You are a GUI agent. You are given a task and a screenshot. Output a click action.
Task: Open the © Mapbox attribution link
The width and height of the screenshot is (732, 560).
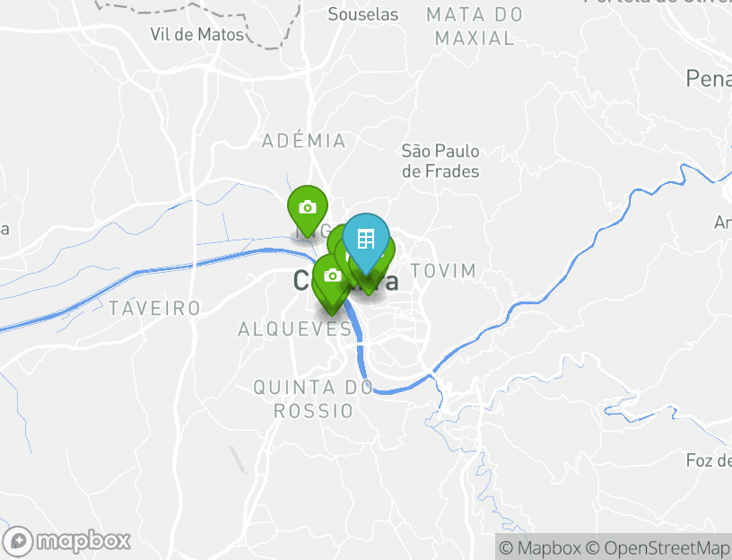click(x=540, y=547)
